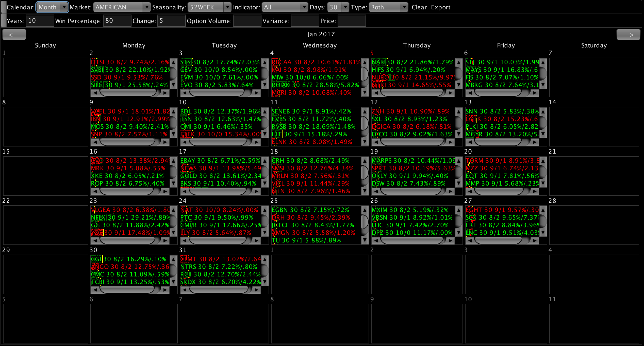Open the Calendar Month dropdown

[x=52, y=7]
